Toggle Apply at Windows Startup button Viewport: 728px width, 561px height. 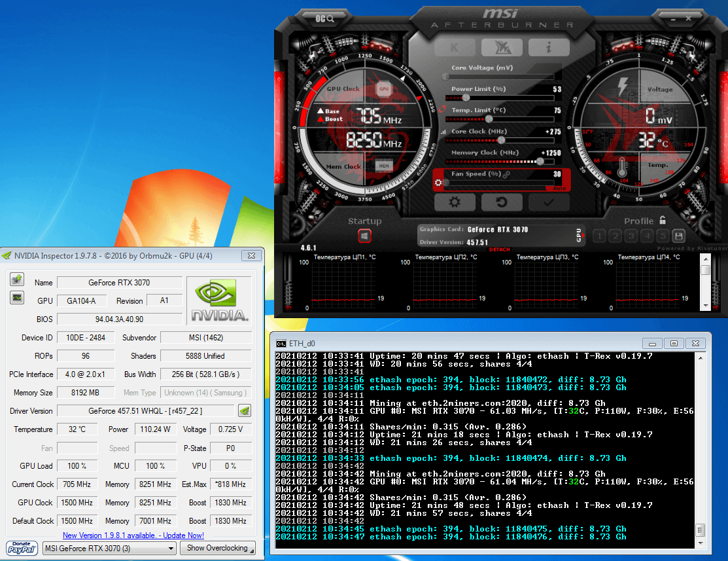[x=364, y=236]
